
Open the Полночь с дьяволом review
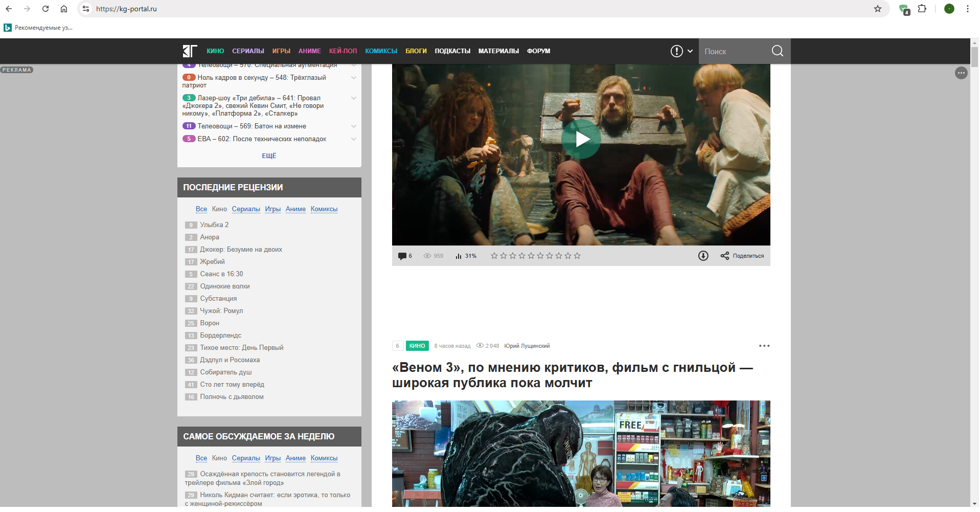point(232,397)
